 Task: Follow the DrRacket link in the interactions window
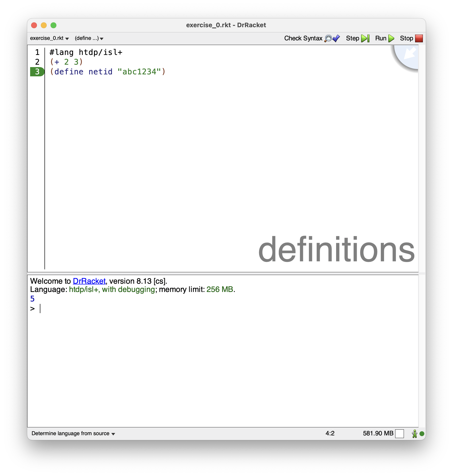[89, 281]
